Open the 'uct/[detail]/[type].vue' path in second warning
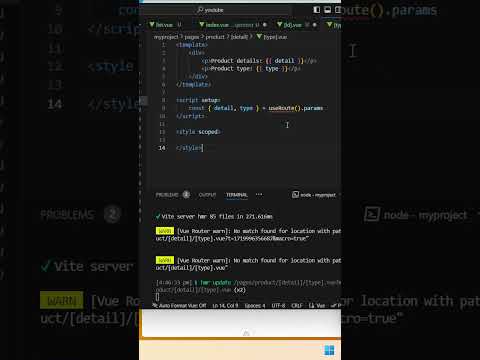This screenshot has height=360, width=480. click(192, 268)
